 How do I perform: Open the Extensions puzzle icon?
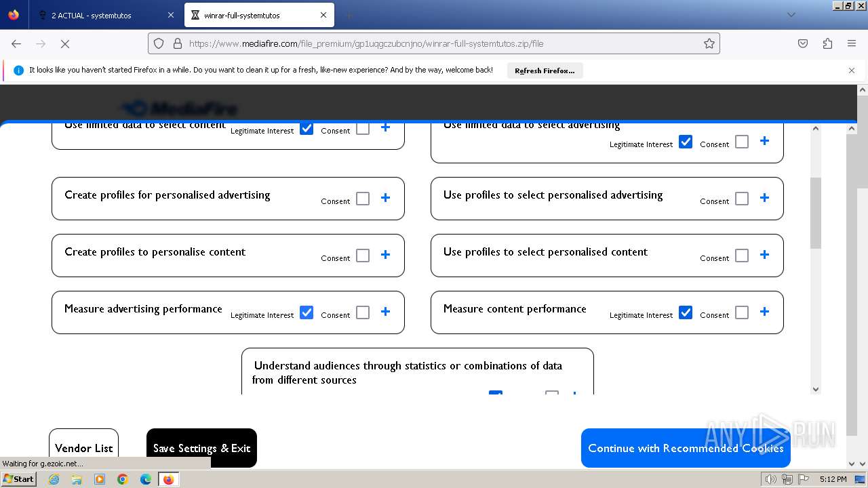coord(827,43)
